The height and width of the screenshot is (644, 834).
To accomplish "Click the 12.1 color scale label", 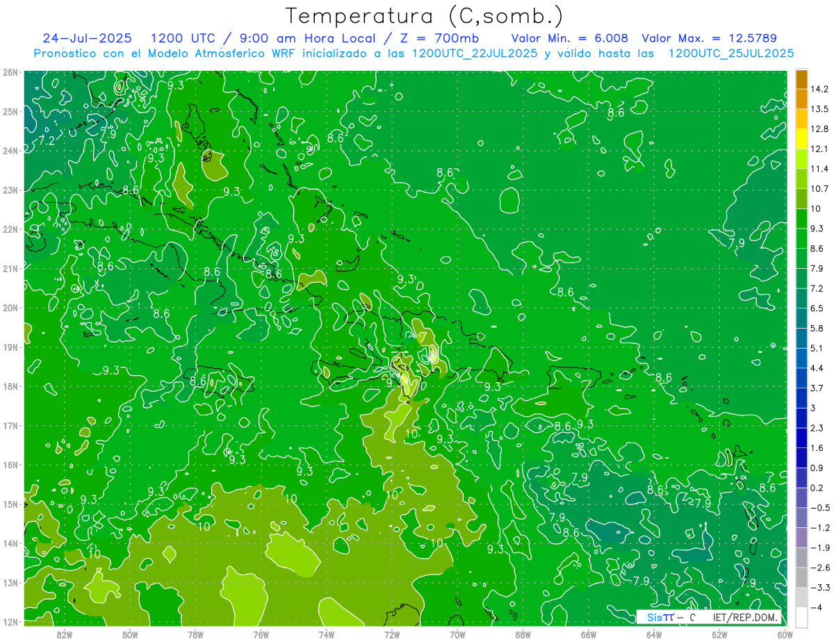I will click(820, 149).
